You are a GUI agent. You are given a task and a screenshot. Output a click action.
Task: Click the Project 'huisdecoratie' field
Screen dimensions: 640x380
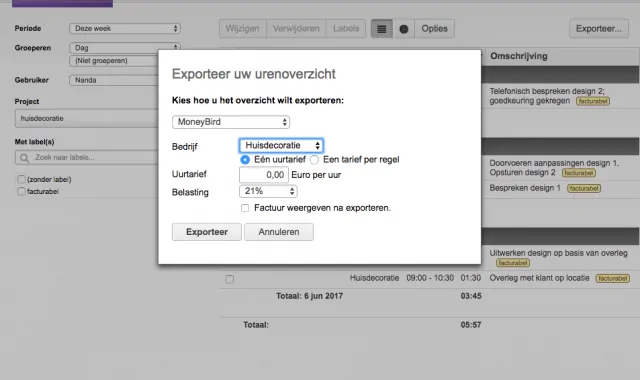87,118
